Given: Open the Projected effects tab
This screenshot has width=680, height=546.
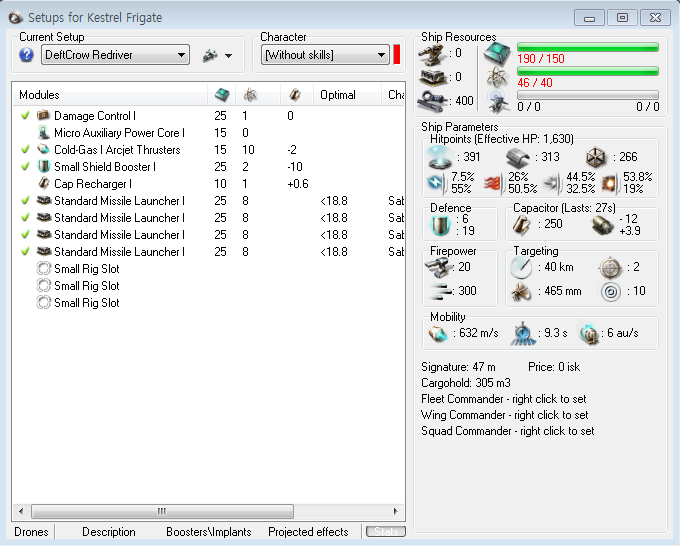Looking at the screenshot, I should 308,532.
